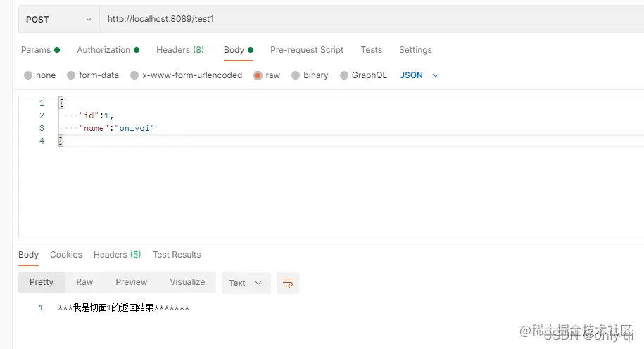Click the closing brace on line 4
Viewport: 644px width, 349px height.
61,141
